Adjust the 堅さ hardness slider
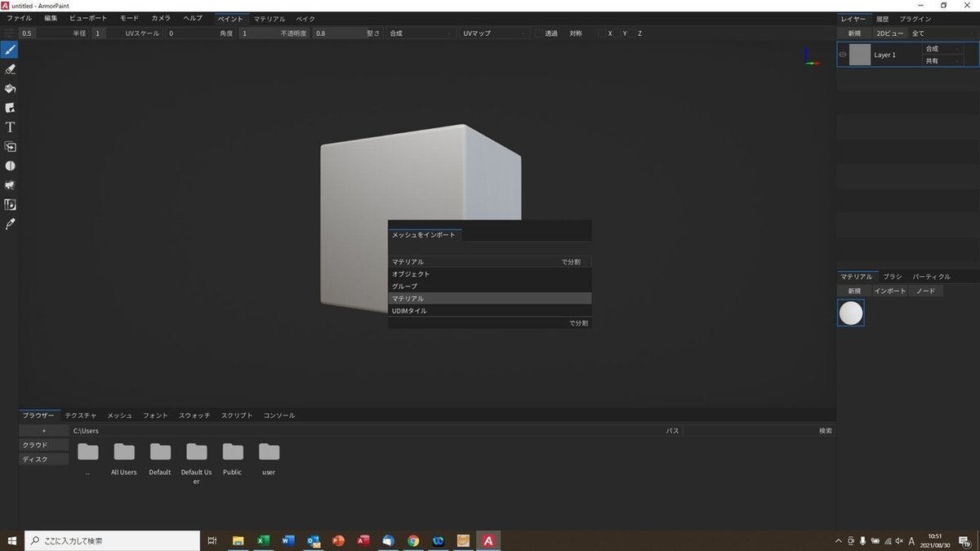The width and height of the screenshot is (980, 551). 348,33
